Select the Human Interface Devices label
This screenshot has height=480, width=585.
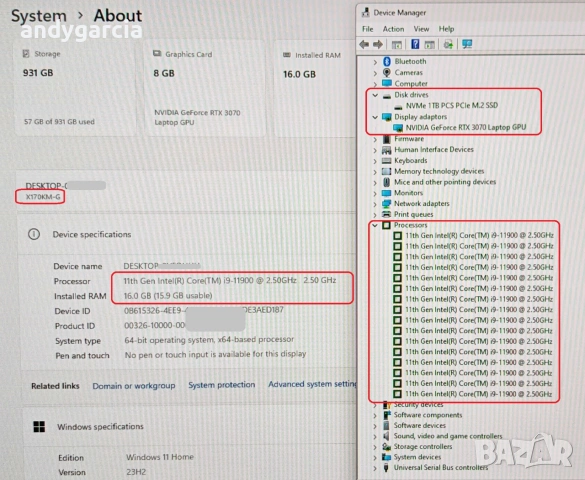pyautogui.click(x=434, y=150)
